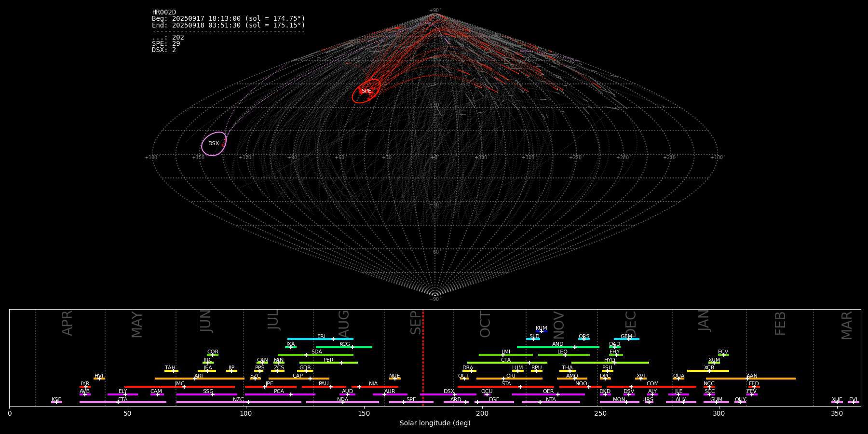Screen dimensions: 868x434
Task: Select the ETA shower bar in the timeline
Action: coord(123,402)
